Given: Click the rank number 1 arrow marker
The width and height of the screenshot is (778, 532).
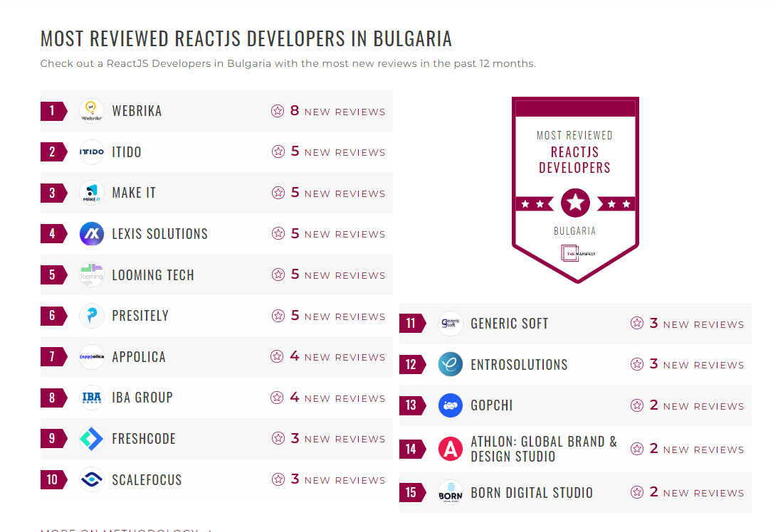Looking at the screenshot, I should tap(53, 110).
